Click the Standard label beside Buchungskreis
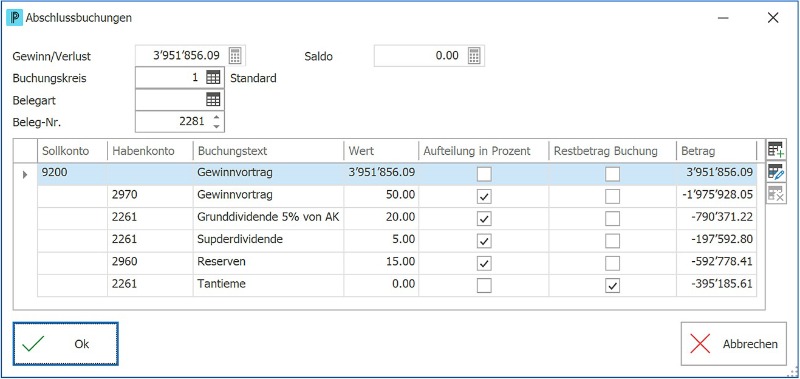This screenshot has height=379, width=800. [254, 79]
